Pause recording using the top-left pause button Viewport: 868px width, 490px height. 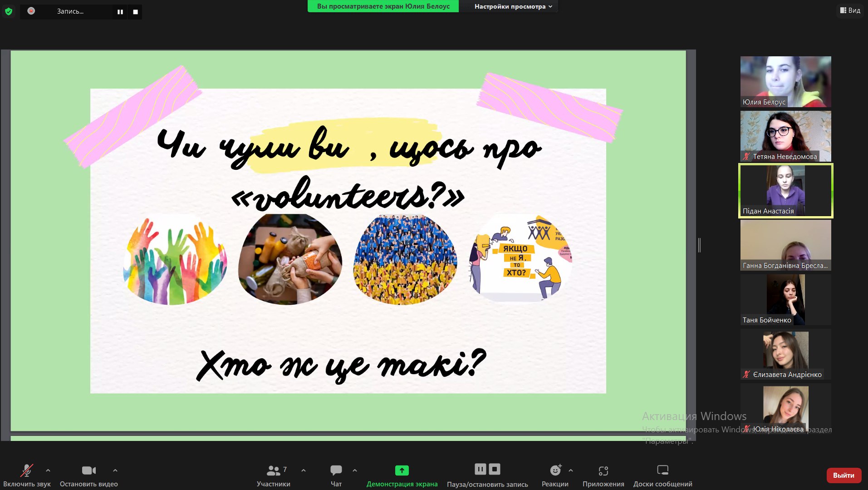[120, 12]
